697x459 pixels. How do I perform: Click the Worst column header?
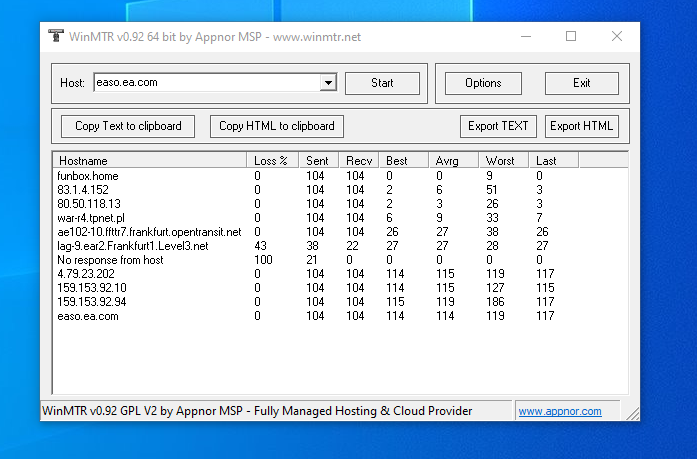point(504,160)
